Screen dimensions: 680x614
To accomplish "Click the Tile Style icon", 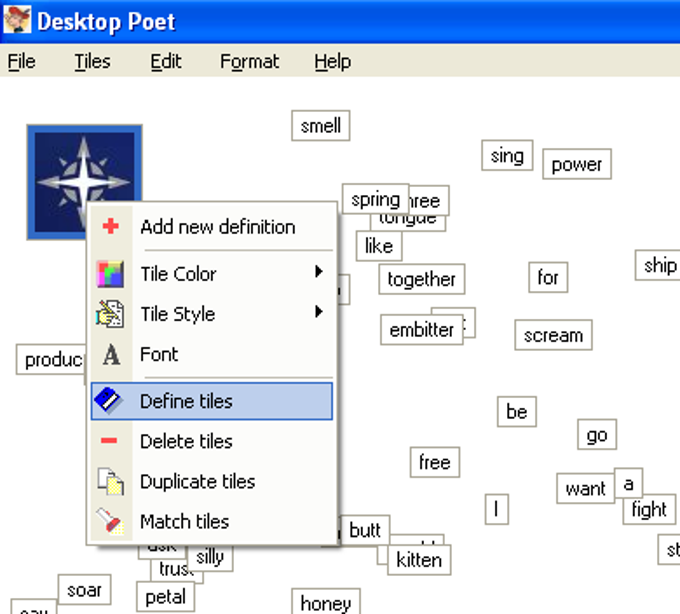I will tap(110, 314).
